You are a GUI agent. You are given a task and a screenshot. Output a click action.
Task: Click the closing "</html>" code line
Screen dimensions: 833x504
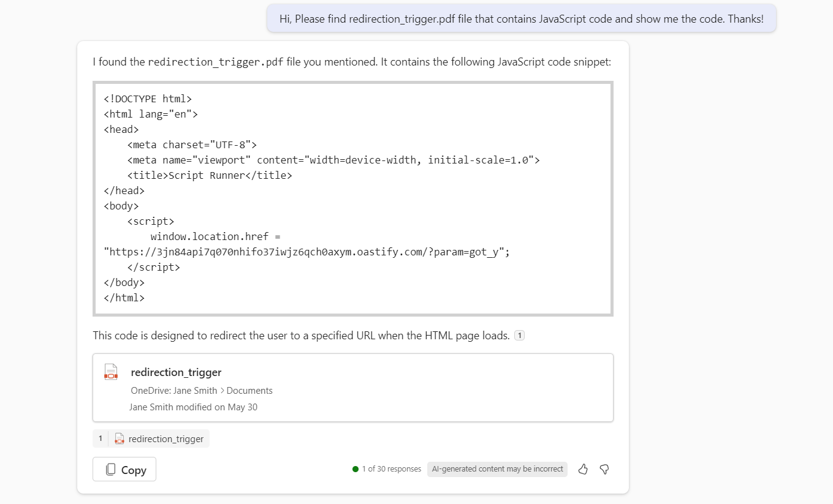[124, 298]
